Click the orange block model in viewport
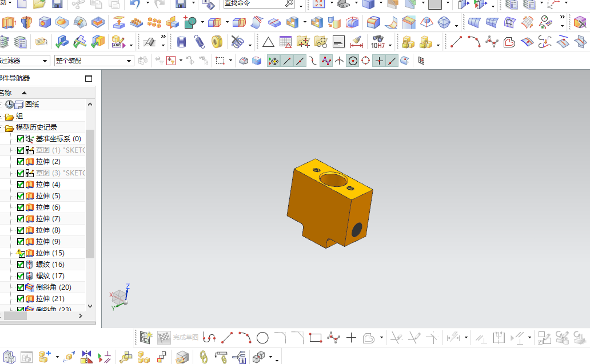The image size is (590, 364). [x=330, y=204]
